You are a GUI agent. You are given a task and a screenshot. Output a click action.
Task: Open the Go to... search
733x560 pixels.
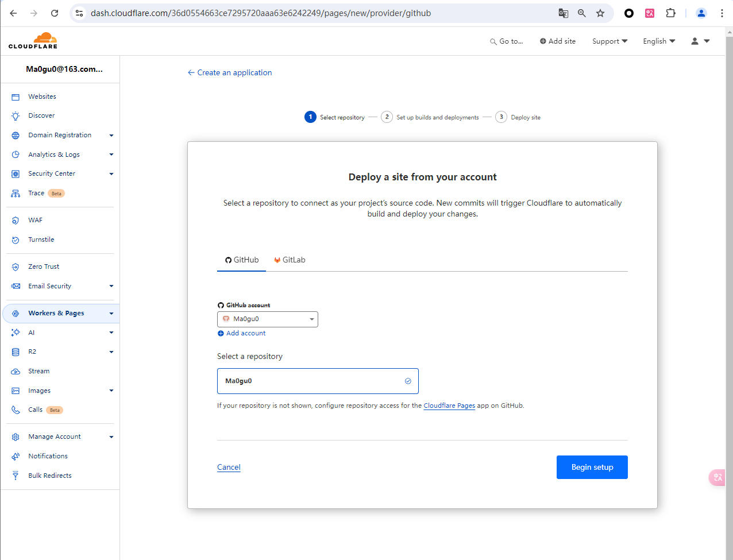(x=506, y=41)
